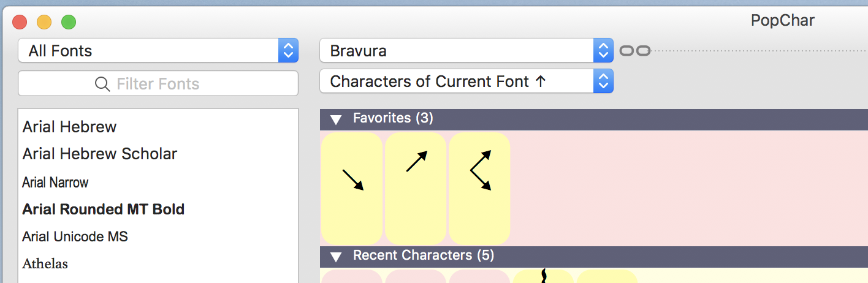Open the Bravura font dropdown
The image size is (868, 283).
click(466, 51)
